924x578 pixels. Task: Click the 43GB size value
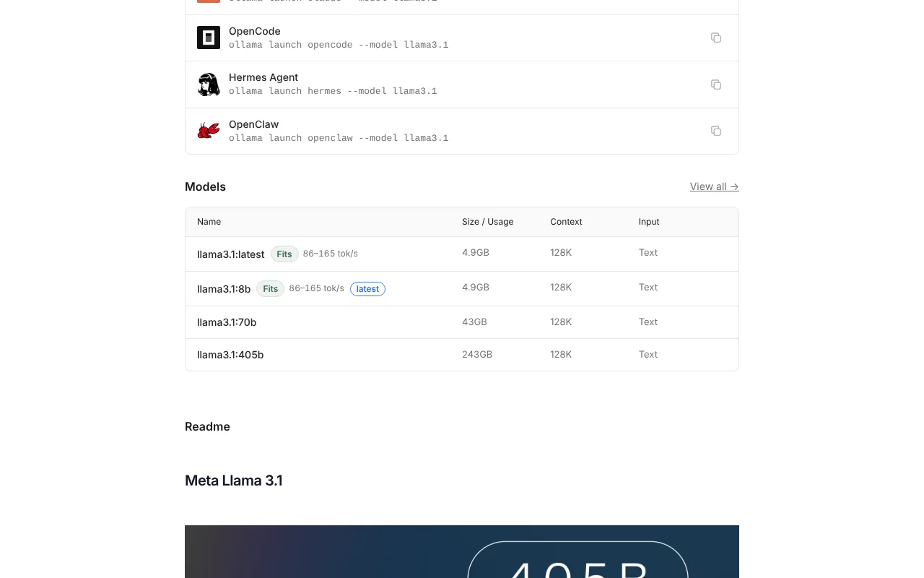474,322
